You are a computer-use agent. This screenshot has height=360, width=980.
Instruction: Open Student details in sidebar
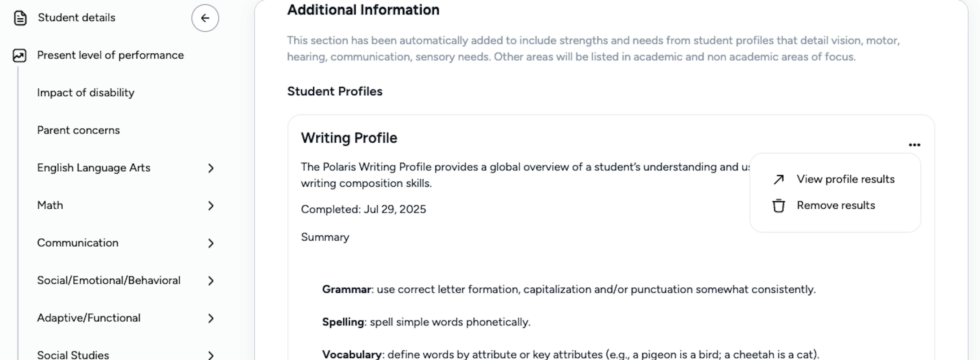77,18
